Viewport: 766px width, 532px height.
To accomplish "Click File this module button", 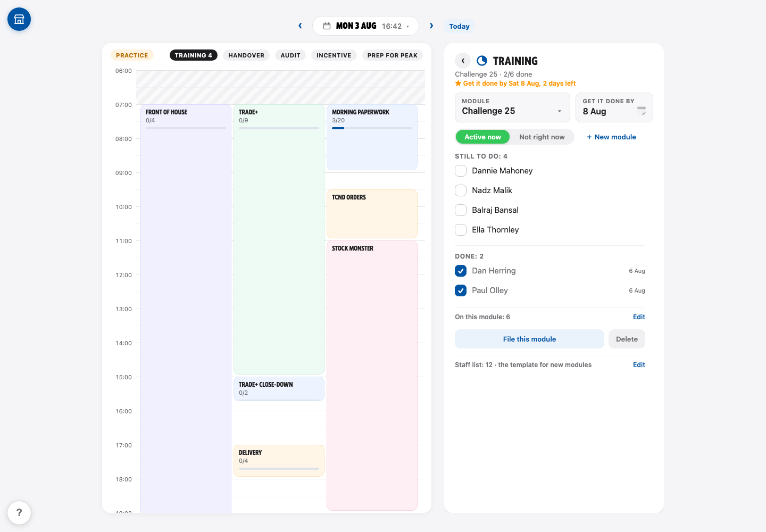I will (x=529, y=339).
